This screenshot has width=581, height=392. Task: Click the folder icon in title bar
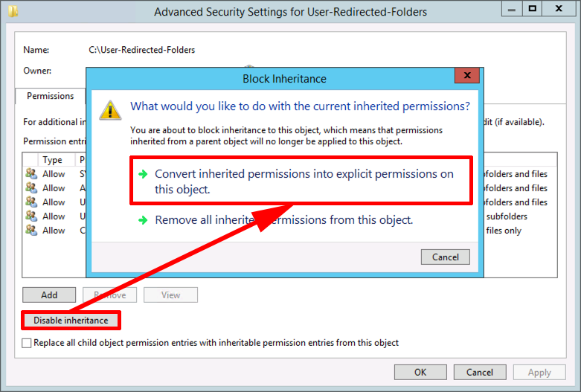13,11
